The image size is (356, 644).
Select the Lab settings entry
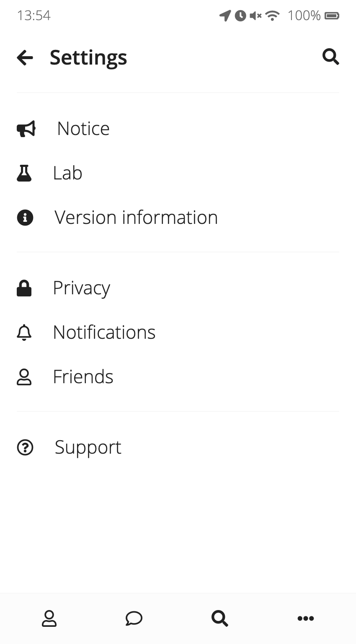(67, 173)
